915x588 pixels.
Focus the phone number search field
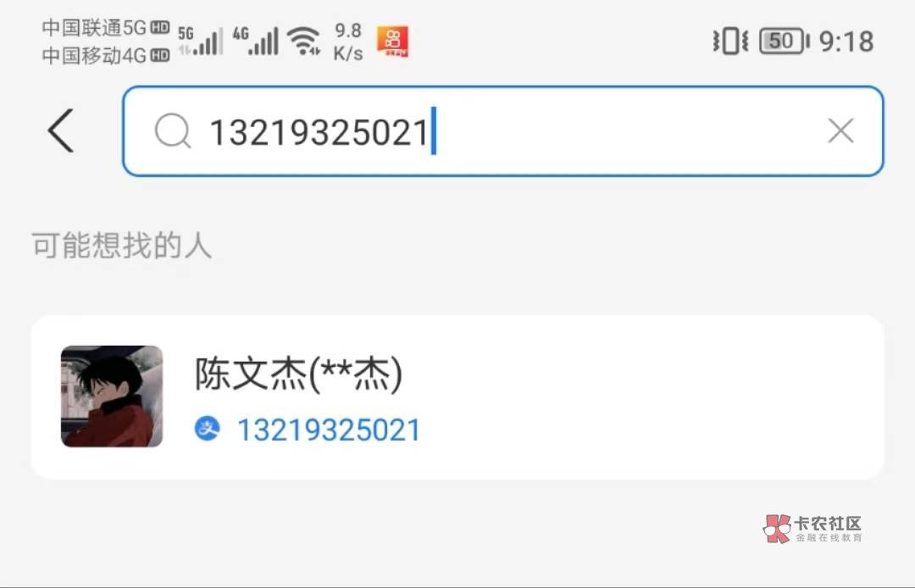[x=503, y=130]
